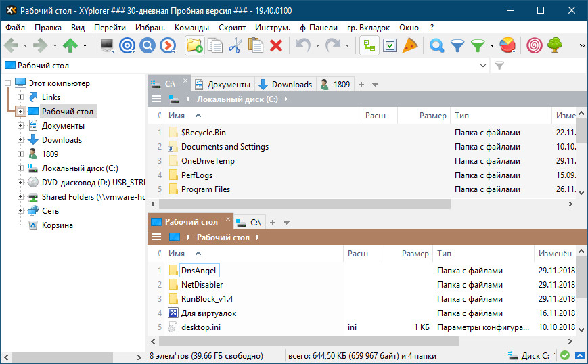Image resolution: width=588 pixels, height=364 pixels.
Task: Open the top pane's tab list dropdown
Action: tap(375, 85)
